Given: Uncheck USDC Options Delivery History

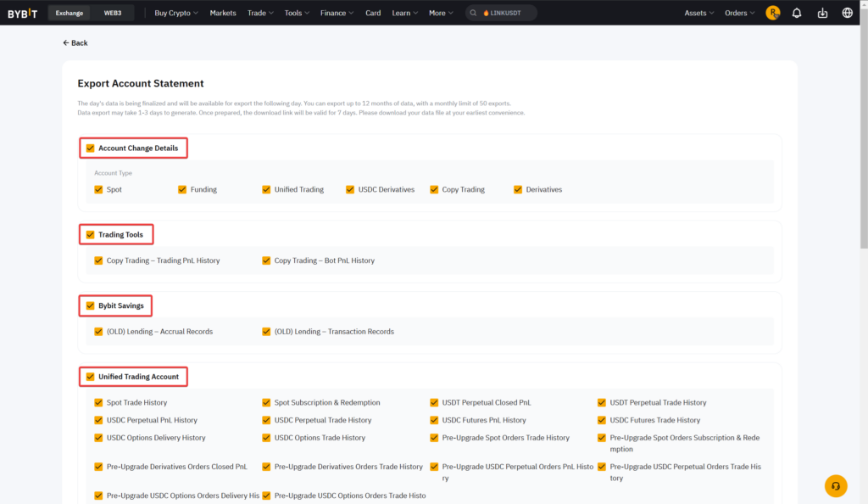Looking at the screenshot, I should (x=98, y=438).
